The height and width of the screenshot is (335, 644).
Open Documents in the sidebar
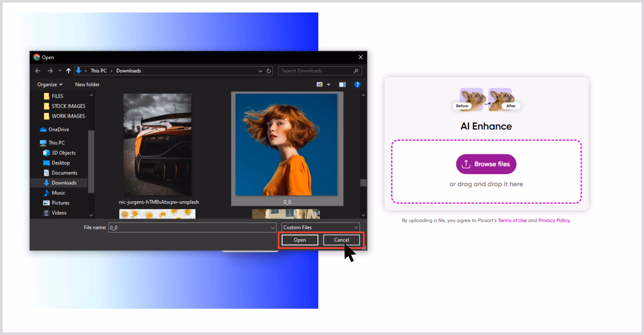click(x=60, y=173)
